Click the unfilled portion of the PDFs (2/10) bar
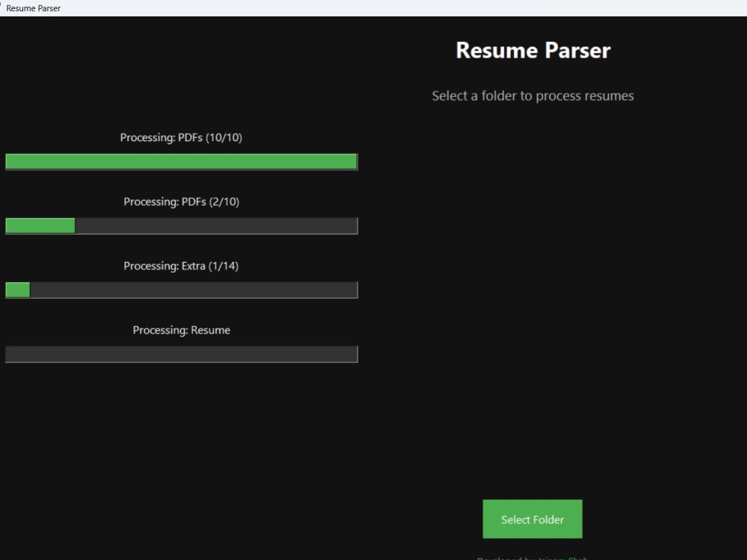The image size is (747, 560). [x=217, y=225]
